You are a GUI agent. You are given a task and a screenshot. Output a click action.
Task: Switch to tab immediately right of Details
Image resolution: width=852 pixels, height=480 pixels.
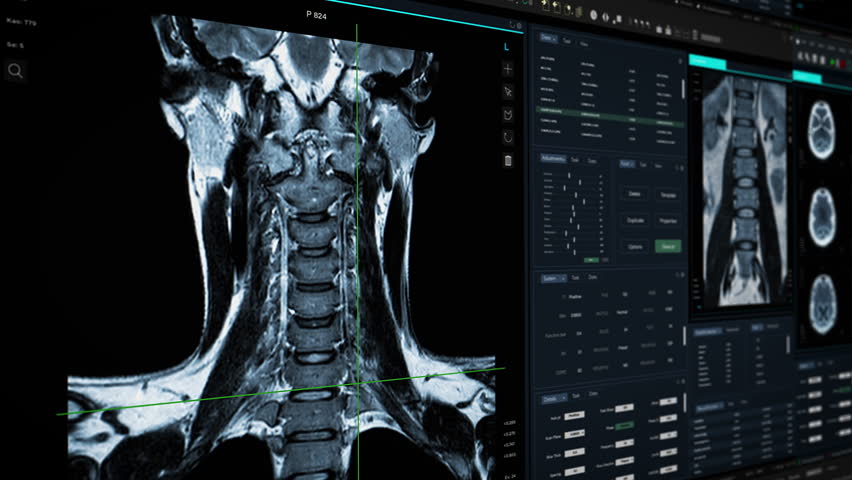point(575,396)
